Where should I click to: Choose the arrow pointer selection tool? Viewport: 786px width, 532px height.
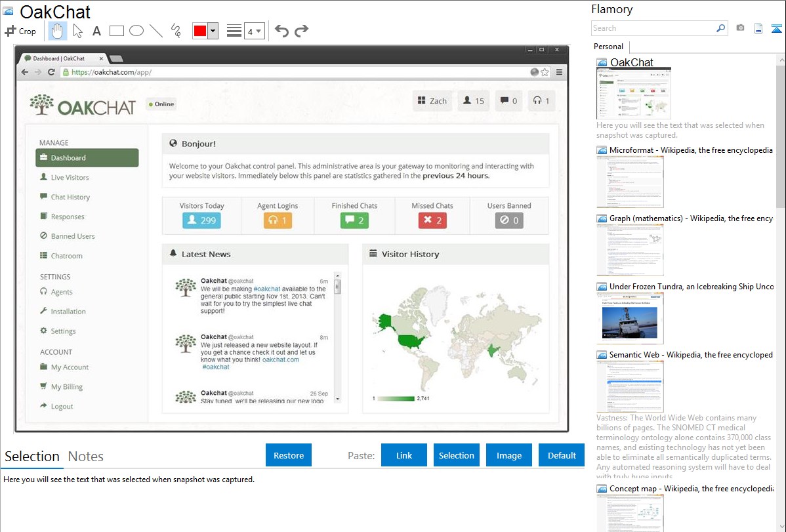point(77,31)
